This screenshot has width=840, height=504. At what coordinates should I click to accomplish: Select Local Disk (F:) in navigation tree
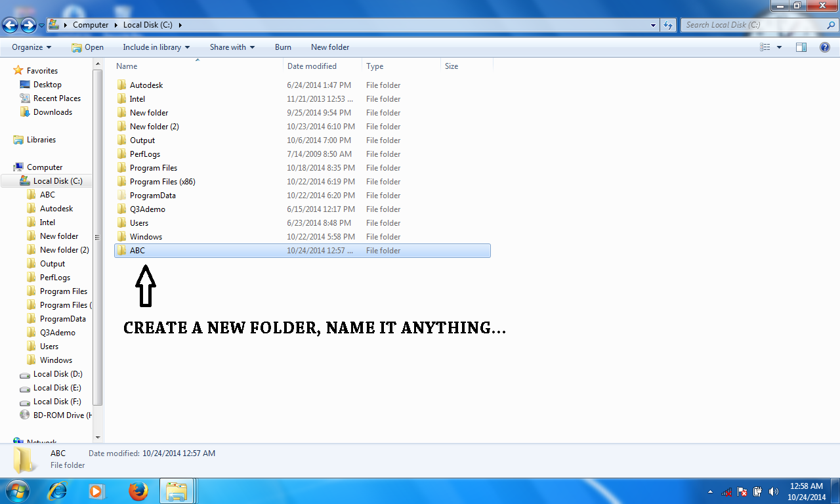pyautogui.click(x=58, y=402)
